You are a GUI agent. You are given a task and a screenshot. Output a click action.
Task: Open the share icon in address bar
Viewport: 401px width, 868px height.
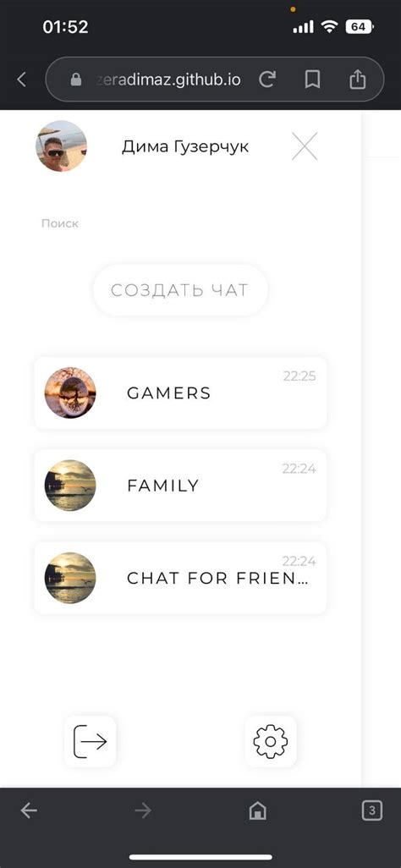358,80
